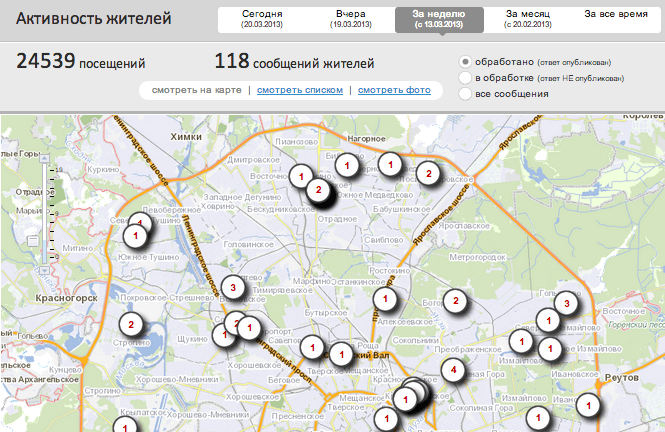The image size is (665, 432).
Task: Click the marker 2 near Строгино
Action: coord(130,325)
